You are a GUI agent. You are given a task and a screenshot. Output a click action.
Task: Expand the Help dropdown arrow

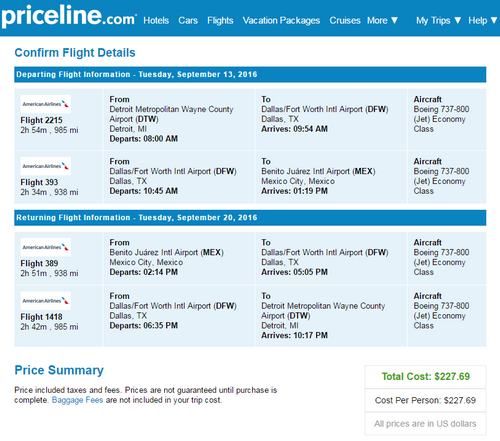tap(494, 21)
